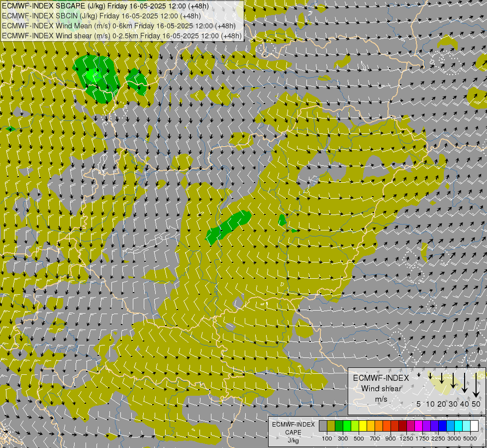Select the purple swatch right of 1750 tick

[426, 426]
